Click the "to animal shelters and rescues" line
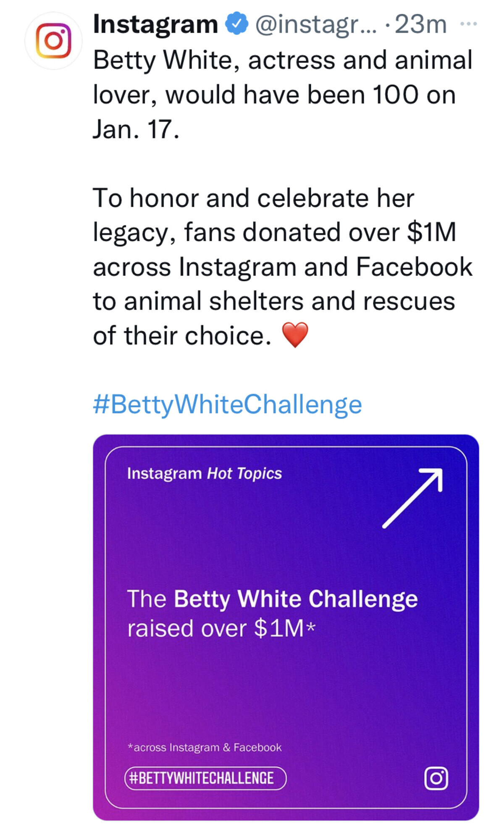This screenshot has height=829, width=504. pyautogui.click(x=274, y=301)
